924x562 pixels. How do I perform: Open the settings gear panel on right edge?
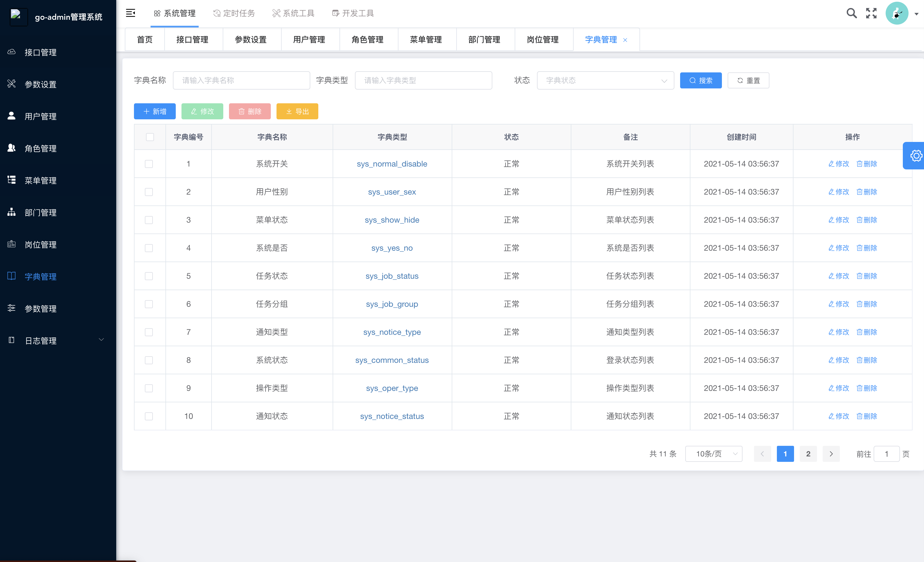916,156
